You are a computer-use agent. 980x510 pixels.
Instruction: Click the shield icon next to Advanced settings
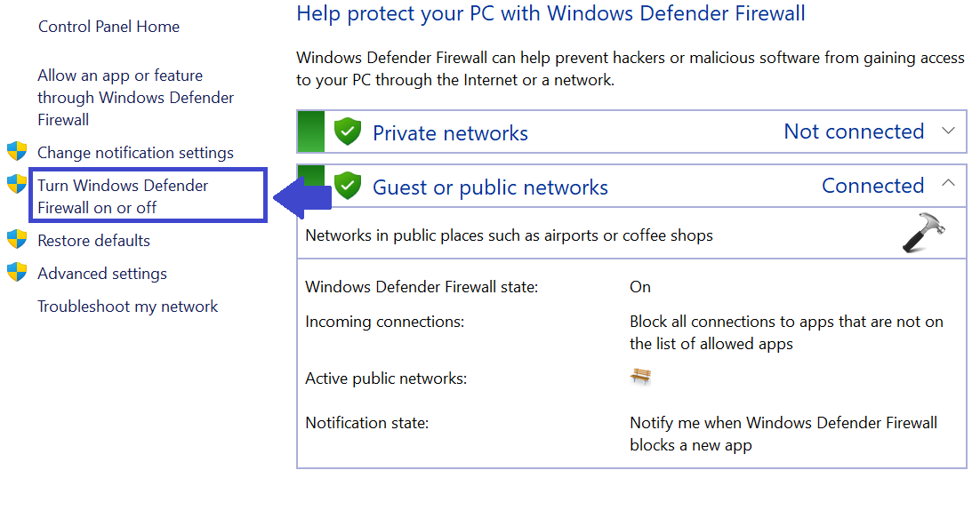pos(17,272)
